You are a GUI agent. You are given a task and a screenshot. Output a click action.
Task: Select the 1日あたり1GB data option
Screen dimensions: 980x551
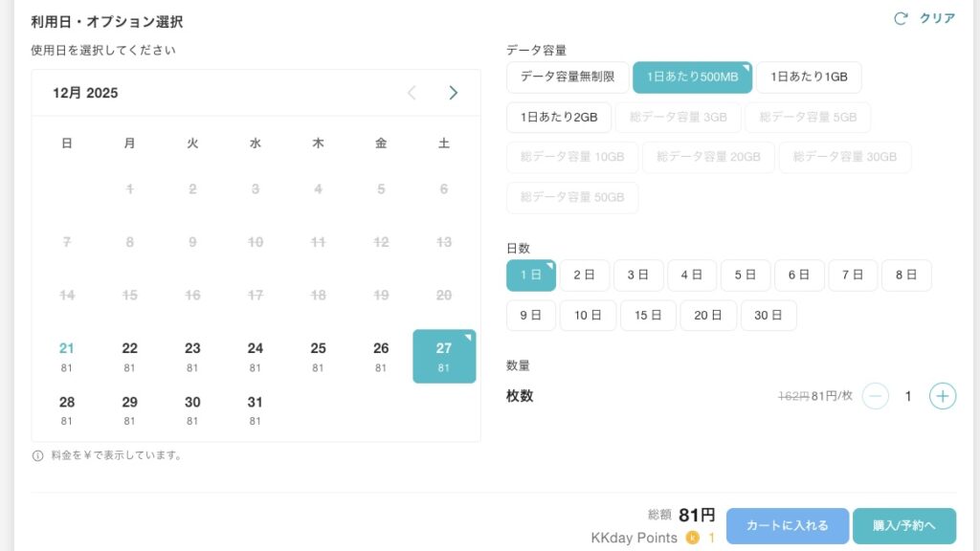[809, 77]
